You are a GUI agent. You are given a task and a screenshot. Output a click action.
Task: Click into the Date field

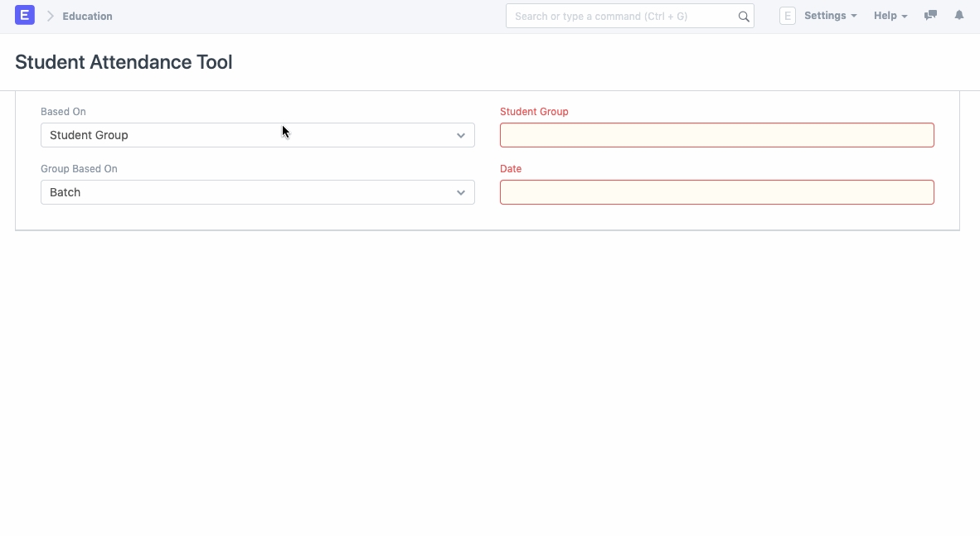click(716, 192)
